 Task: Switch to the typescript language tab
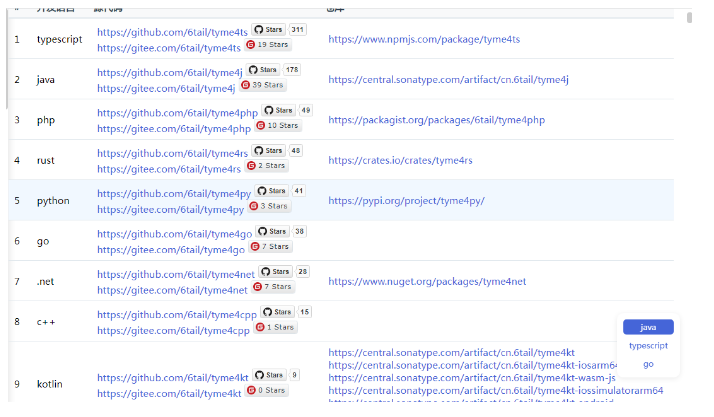[648, 346]
